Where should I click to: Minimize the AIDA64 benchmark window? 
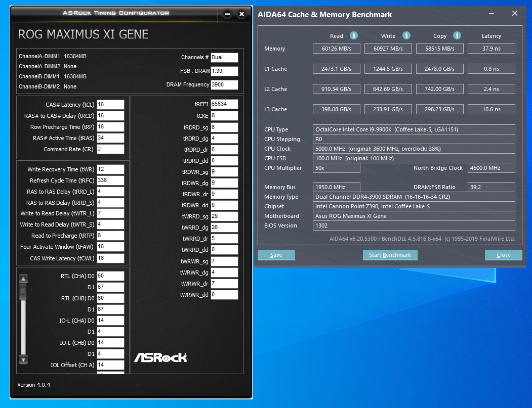[492, 13]
